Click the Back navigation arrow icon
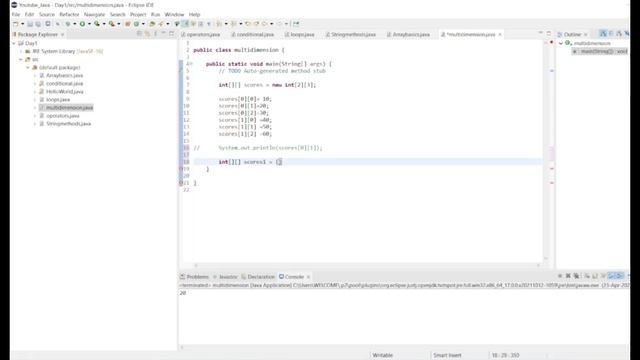 point(265,24)
